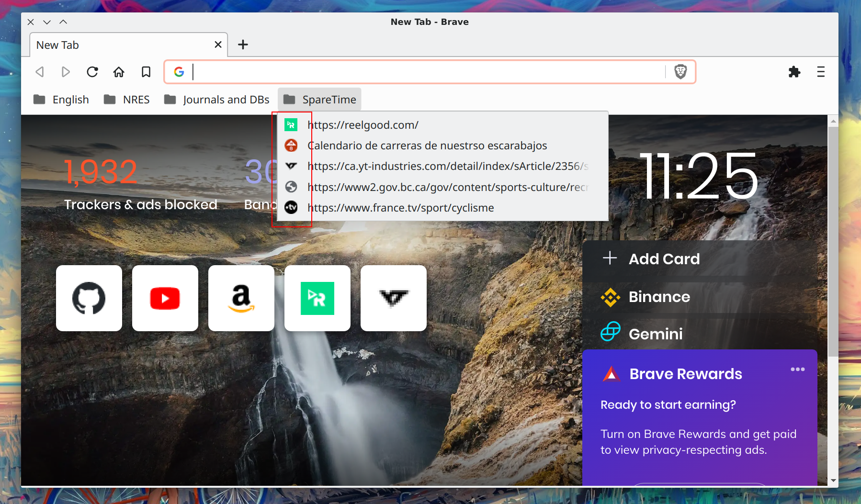This screenshot has height=504, width=861.
Task: Reload the current page
Action: [92, 72]
